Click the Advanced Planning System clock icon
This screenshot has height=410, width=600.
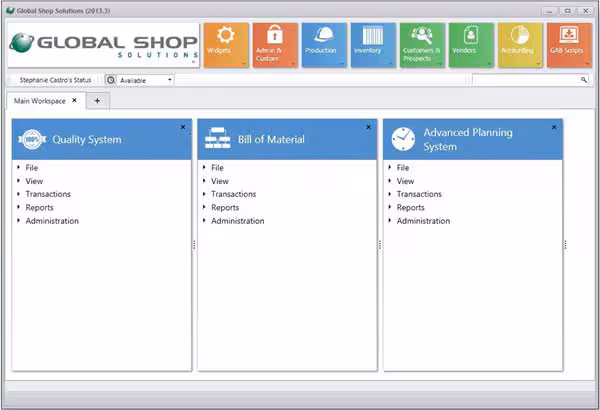click(x=403, y=139)
